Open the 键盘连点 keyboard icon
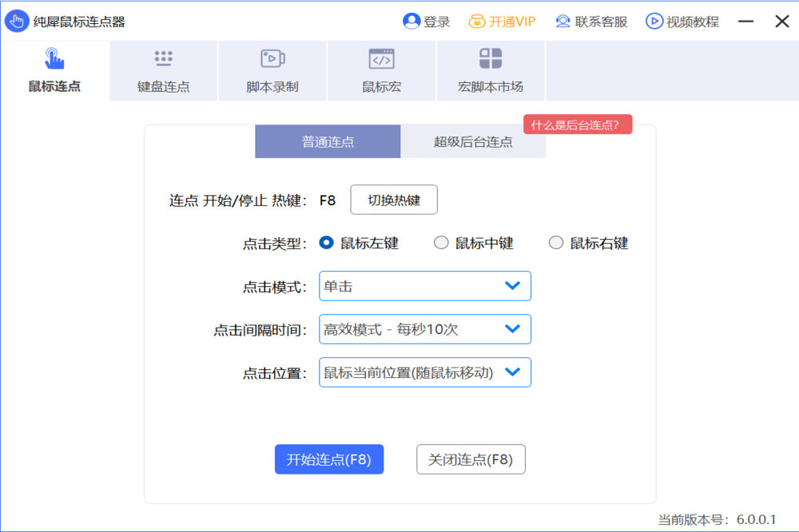This screenshot has height=532, width=799. pyautogui.click(x=164, y=58)
